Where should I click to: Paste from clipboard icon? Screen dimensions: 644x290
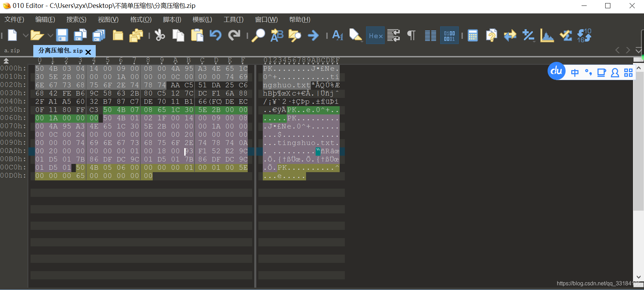tap(197, 35)
